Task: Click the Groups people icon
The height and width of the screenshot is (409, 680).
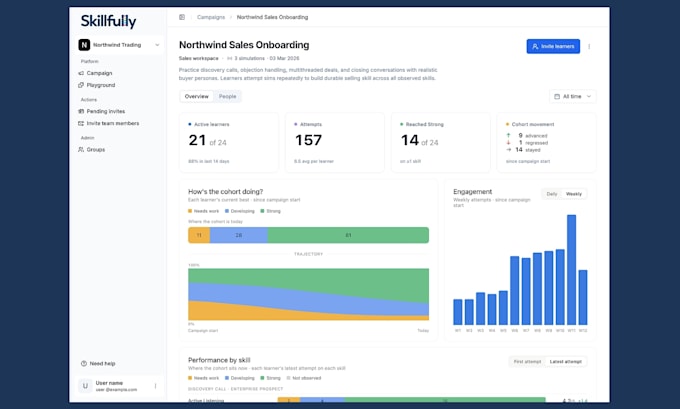Action: click(x=81, y=150)
